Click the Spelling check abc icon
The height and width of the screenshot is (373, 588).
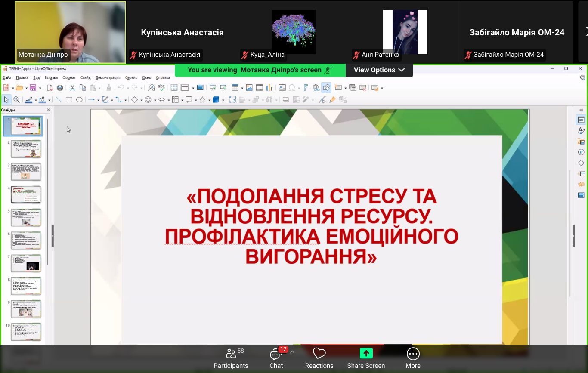(161, 88)
